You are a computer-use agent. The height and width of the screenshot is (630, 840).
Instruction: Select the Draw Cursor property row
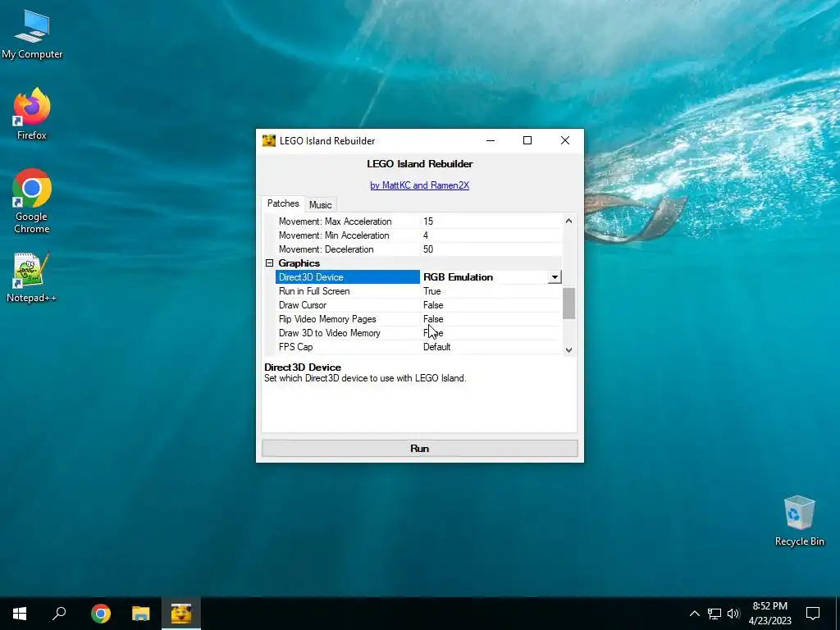pos(418,305)
